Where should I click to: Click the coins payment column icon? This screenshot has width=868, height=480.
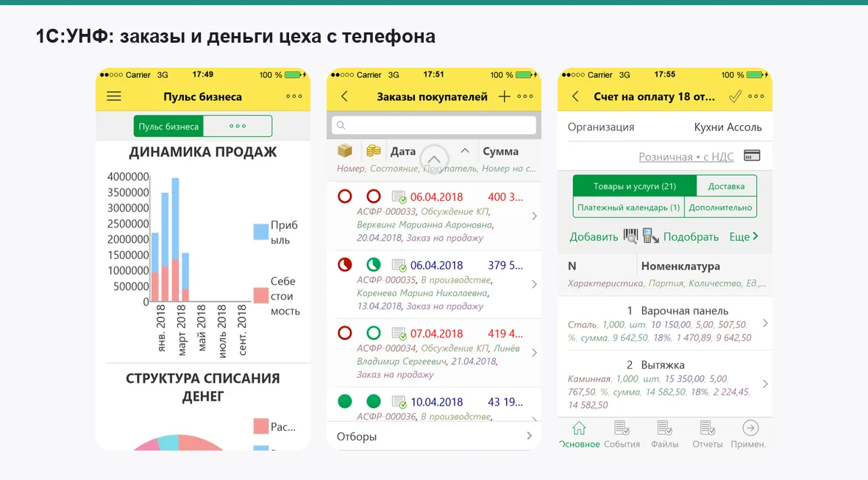point(374,151)
